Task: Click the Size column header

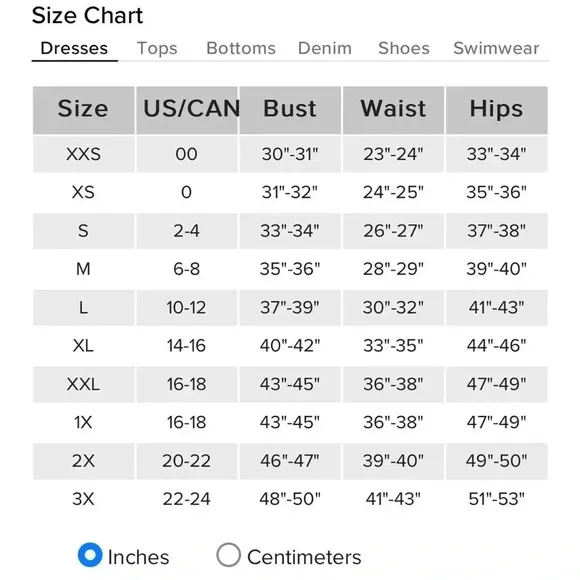Action: [x=83, y=110]
